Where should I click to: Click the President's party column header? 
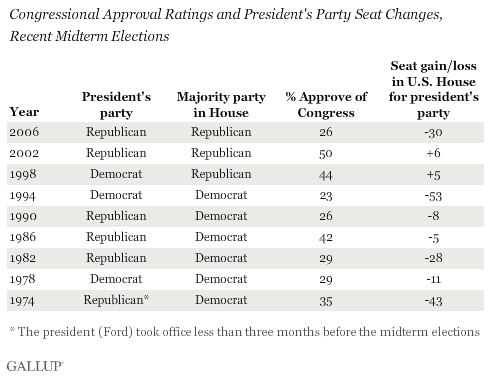coord(116,105)
